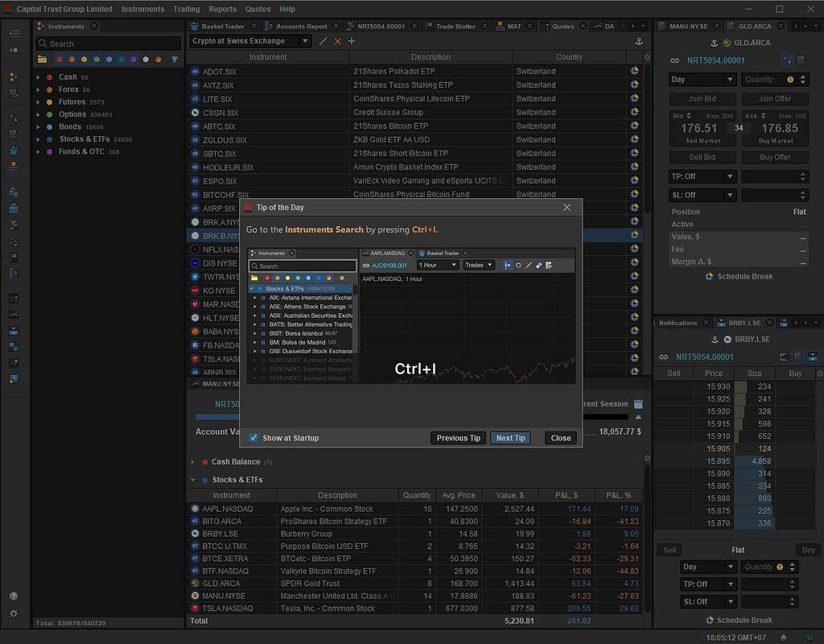Viewport: 824px width, 644px height.
Task: Click anchor icon beside GLD.ARCA title
Action: 714,43
